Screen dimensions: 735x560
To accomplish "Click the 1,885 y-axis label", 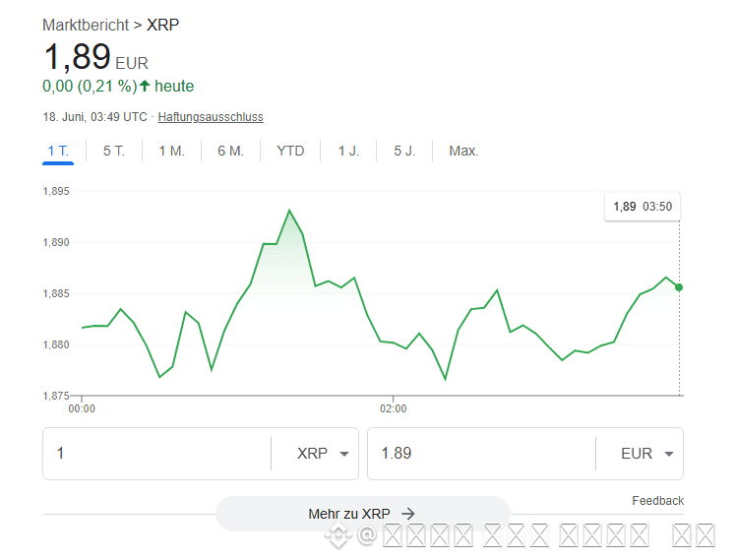I will (x=56, y=293).
